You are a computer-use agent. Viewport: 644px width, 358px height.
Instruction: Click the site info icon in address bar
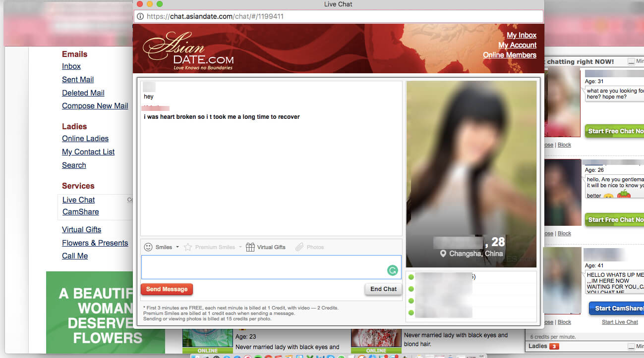pyautogui.click(x=140, y=16)
